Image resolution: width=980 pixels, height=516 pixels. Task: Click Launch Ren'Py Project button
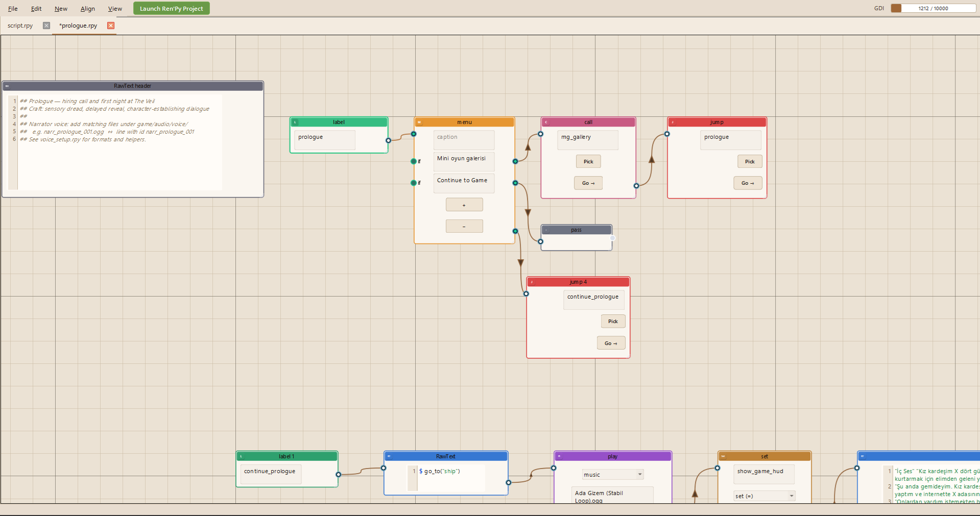pyautogui.click(x=172, y=9)
